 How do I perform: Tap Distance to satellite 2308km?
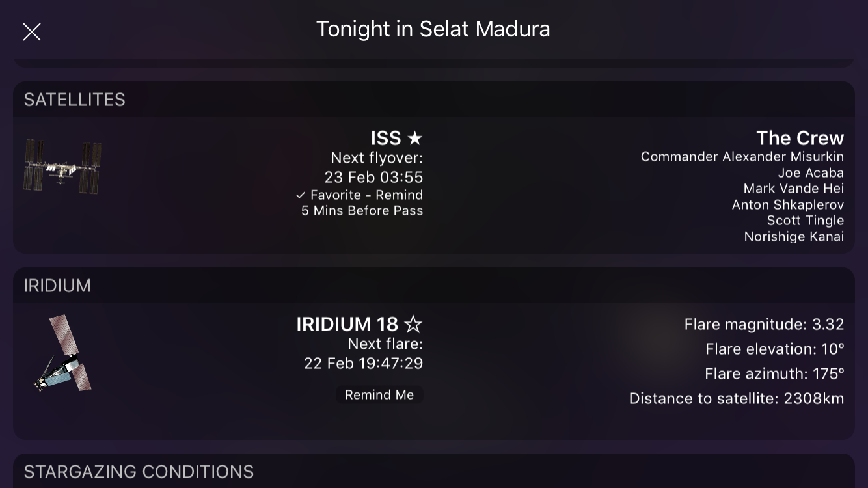coord(736,398)
